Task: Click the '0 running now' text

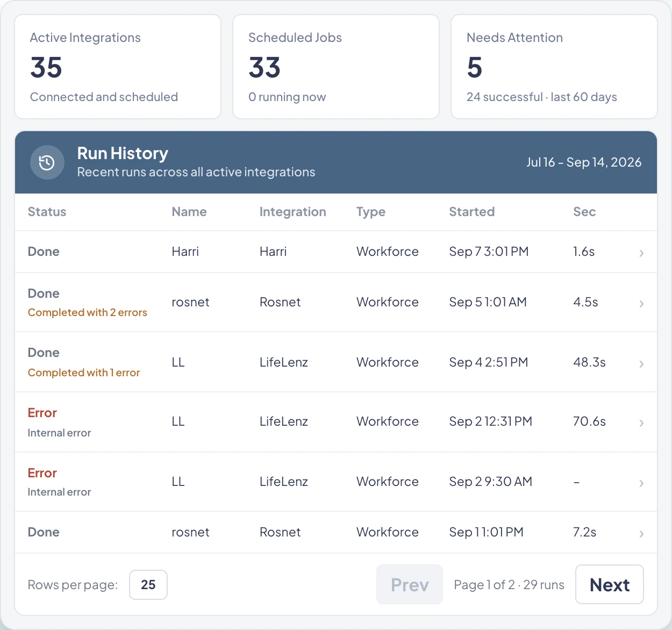Action: tap(287, 97)
